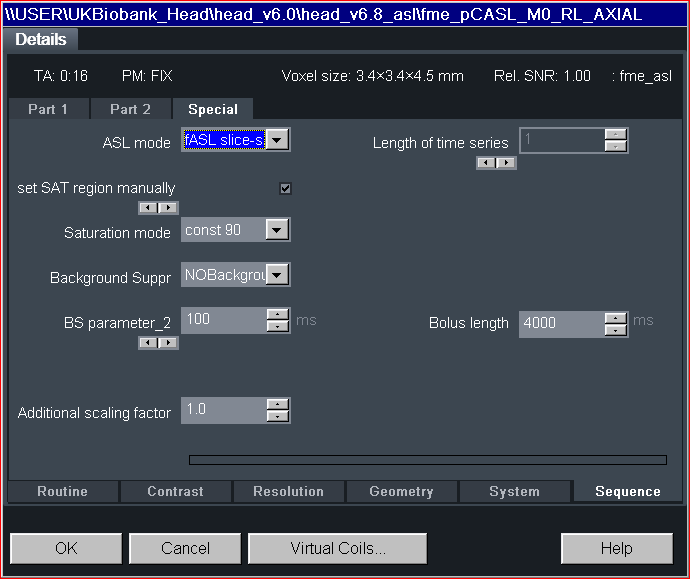Viewport: 690px width, 579px height.
Task: Decrease BS parameter_2 with down arrow
Action: point(278,326)
